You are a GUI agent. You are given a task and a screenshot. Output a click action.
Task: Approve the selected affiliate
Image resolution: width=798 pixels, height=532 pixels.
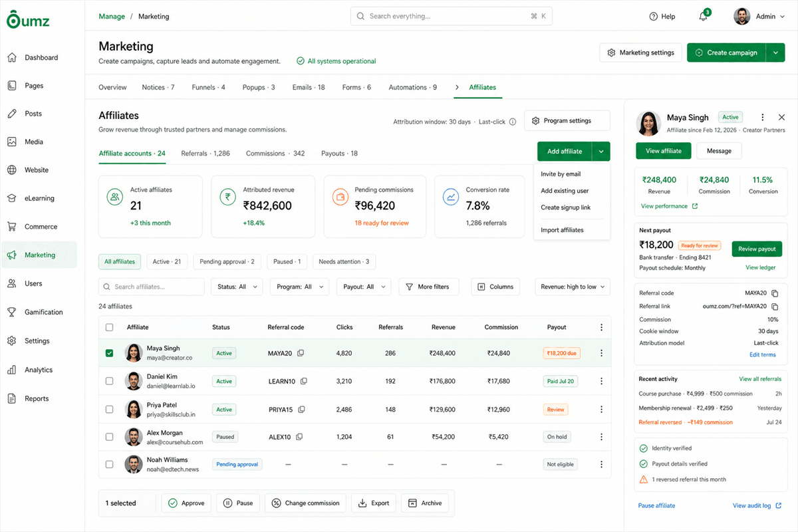[187, 503]
